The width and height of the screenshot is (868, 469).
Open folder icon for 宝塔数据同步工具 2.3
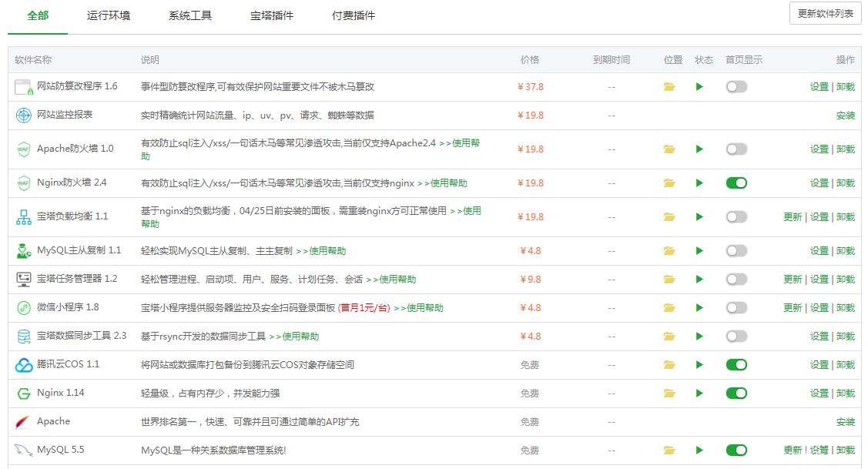669,337
